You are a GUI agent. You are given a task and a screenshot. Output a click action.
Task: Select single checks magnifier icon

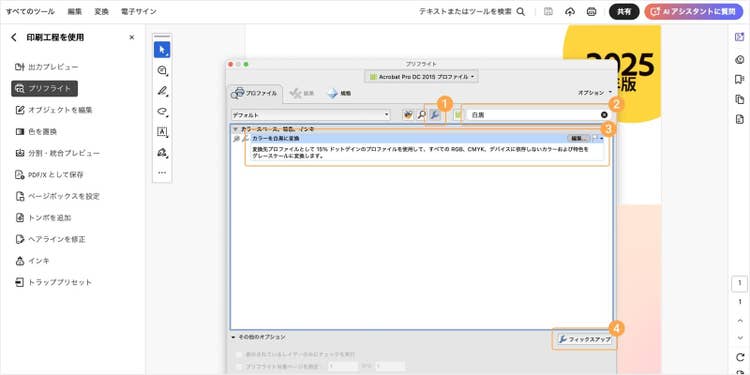pyautogui.click(x=421, y=115)
